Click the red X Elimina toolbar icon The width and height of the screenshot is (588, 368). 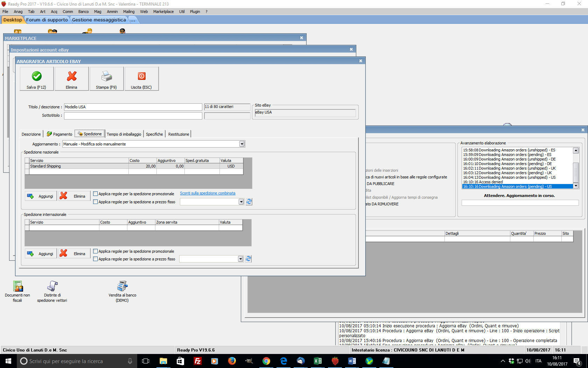point(72,76)
